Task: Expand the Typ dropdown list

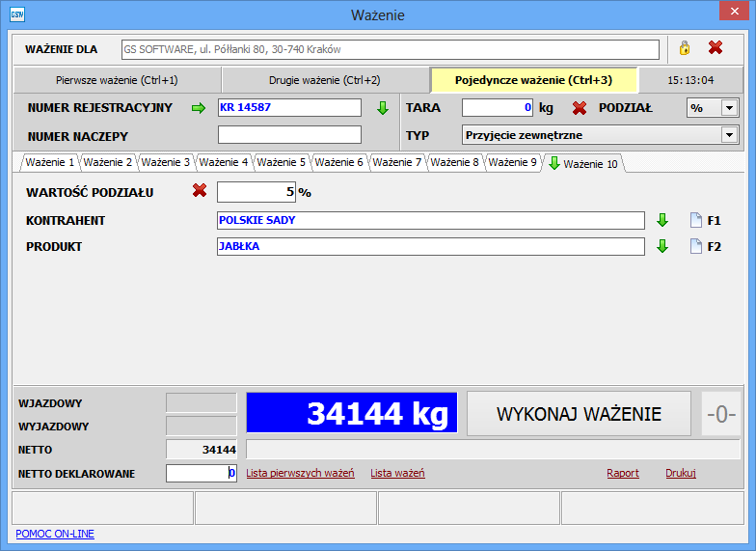Action: 729,135
